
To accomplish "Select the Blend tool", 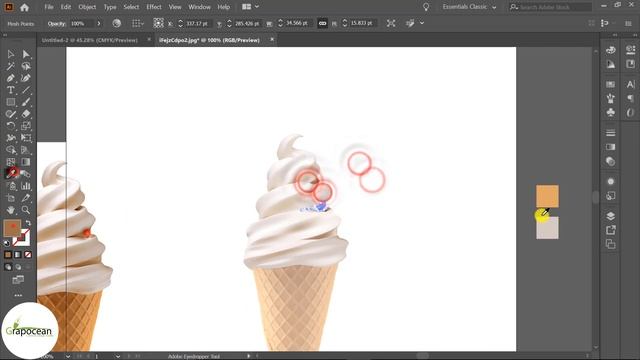I will point(26,174).
